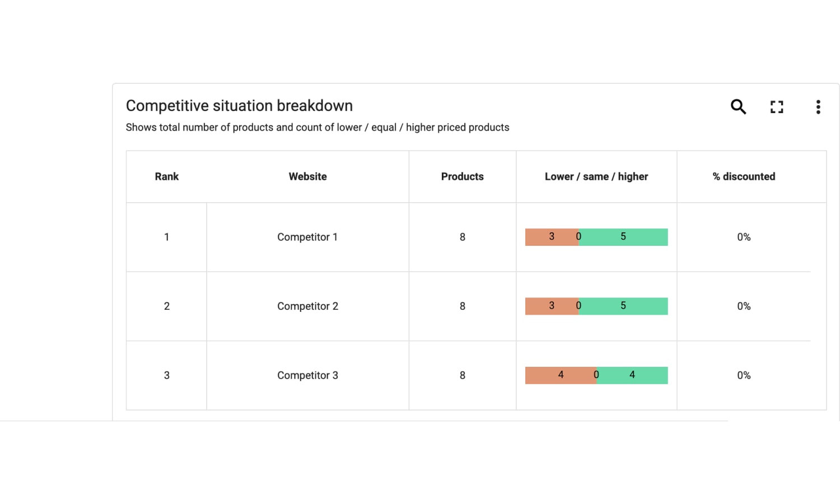Viewport: 840px width, 504px height.
Task: Click the orange segment showing 4 for Competitor 3
Action: (x=561, y=375)
